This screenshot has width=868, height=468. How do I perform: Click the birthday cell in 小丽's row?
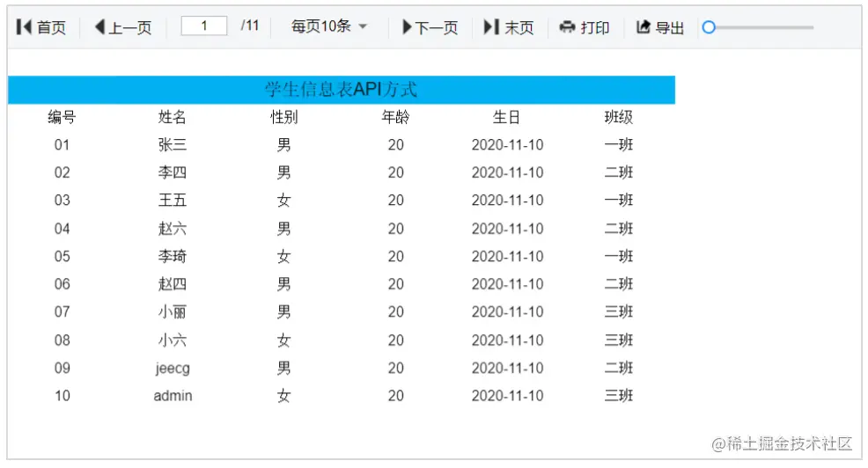[508, 312]
